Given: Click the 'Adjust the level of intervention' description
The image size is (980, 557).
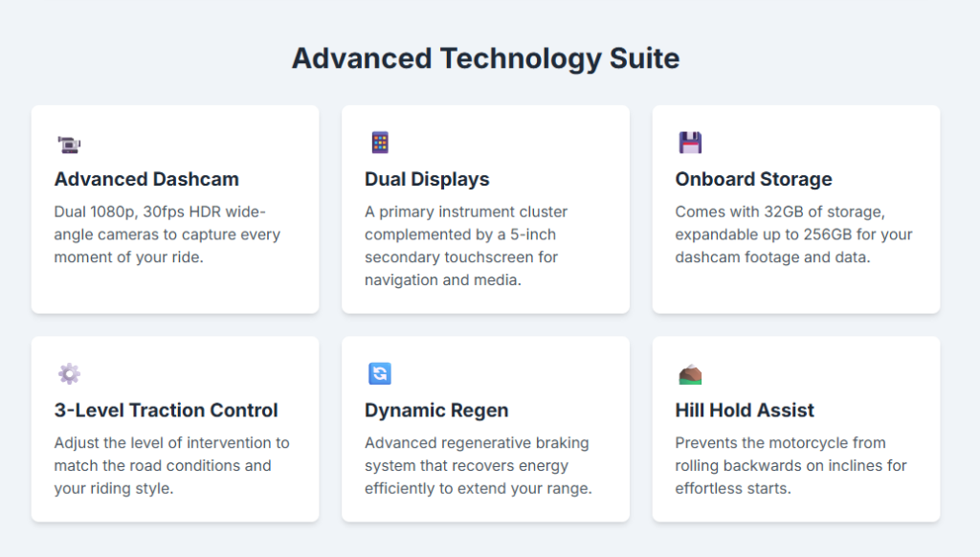Looking at the screenshot, I should pos(171,443).
